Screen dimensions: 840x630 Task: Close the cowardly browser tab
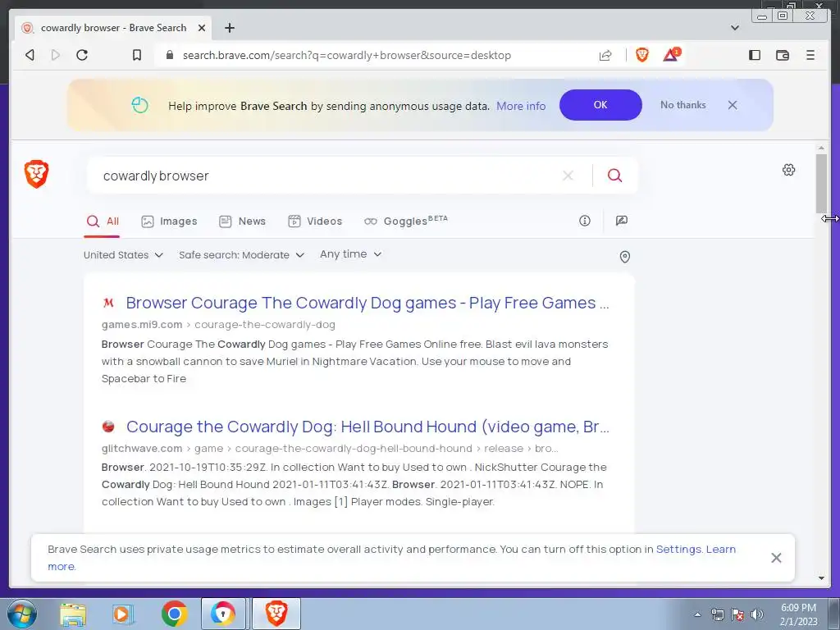pyautogui.click(x=202, y=28)
